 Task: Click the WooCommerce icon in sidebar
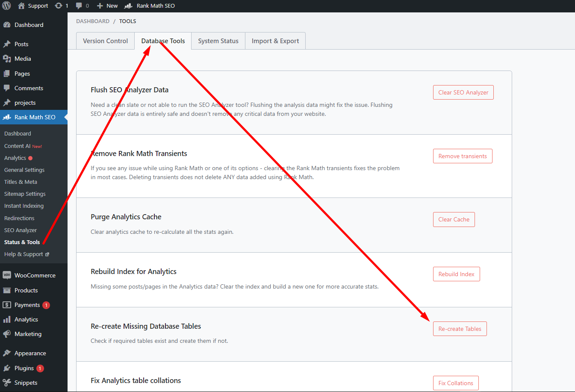coord(7,275)
